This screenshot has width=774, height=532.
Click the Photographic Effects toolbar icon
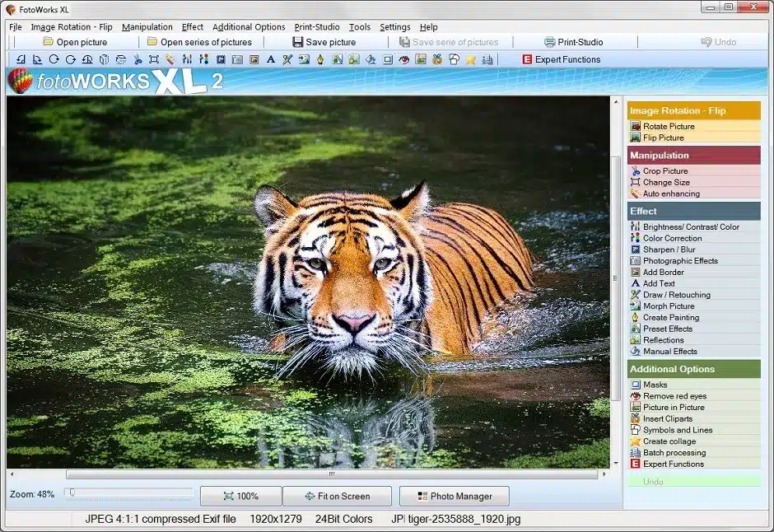tap(237, 60)
